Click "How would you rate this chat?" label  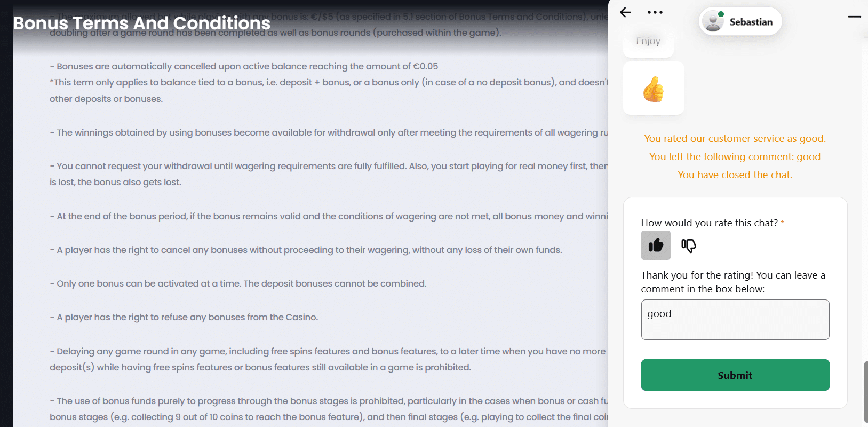[709, 223]
